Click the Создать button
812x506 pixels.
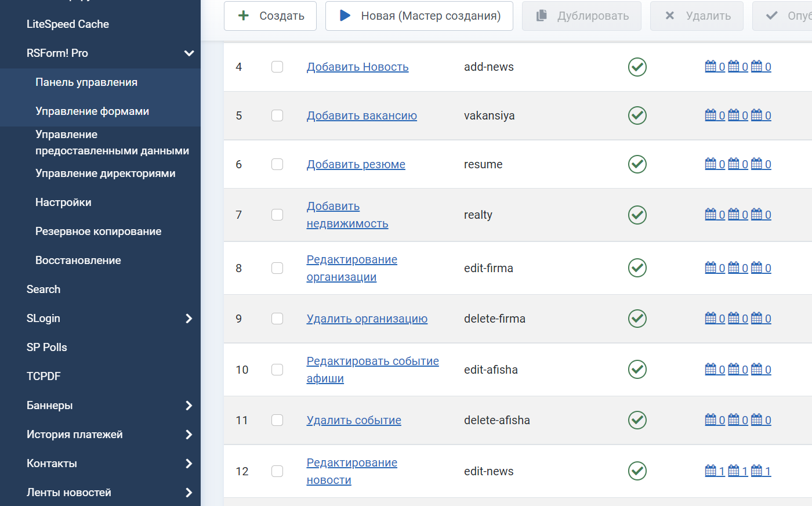click(x=270, y=16)
